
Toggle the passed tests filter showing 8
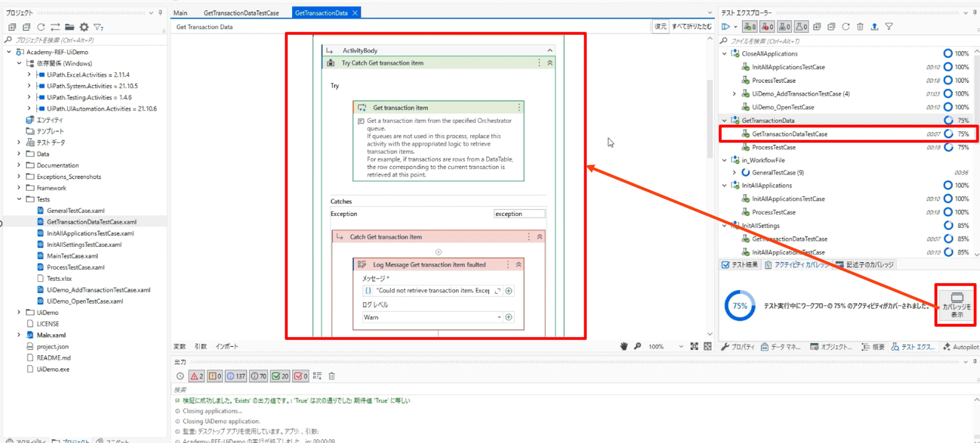pyautogui.click(x=750, y=26)
